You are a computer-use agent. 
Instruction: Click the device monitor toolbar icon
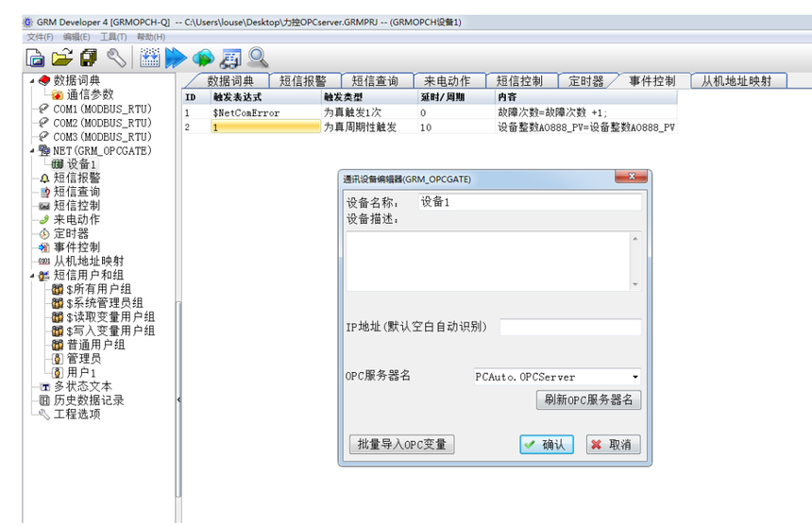pos(230,59)
